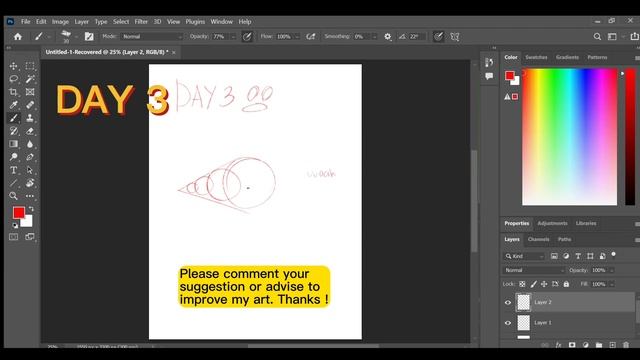Click the vertical hue slider strip
Viewport: 640px width, 360px height.
click(x=630, y=137)
